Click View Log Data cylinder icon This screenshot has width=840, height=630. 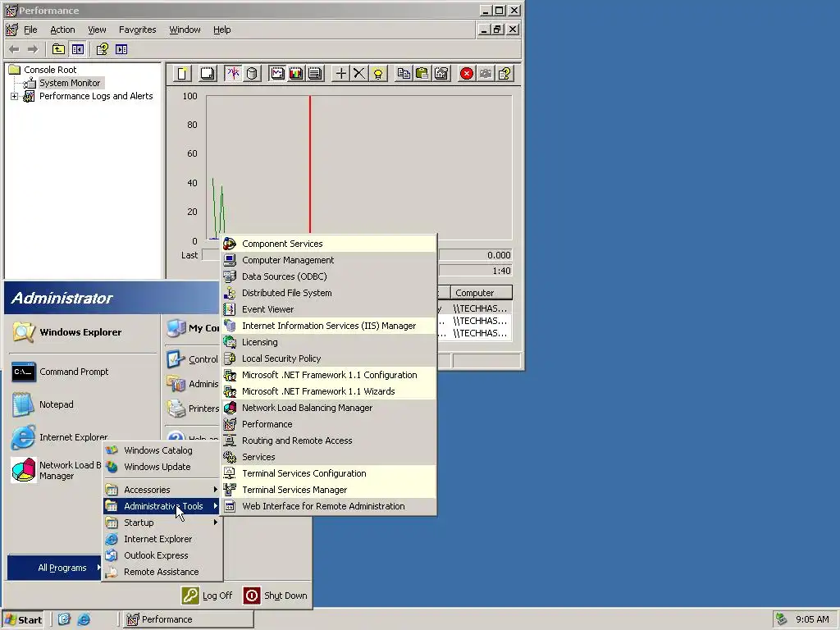(252, 73)
